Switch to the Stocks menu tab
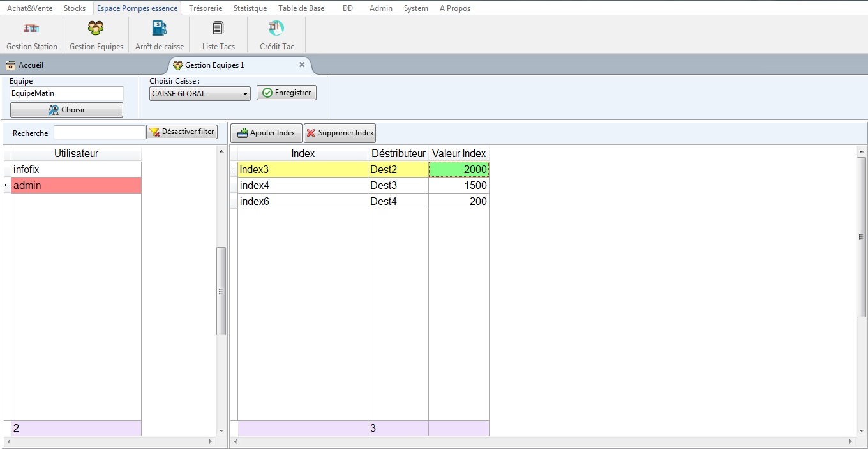This screenshot has height=449, width=868. 75,8
